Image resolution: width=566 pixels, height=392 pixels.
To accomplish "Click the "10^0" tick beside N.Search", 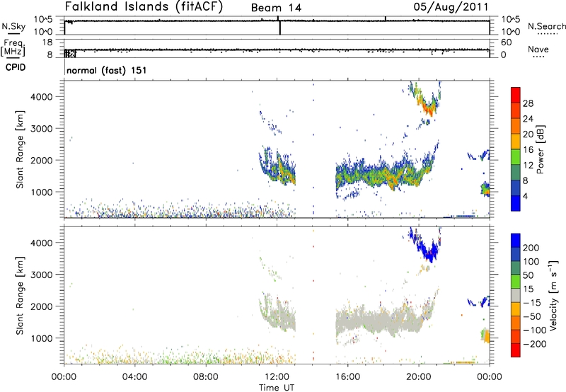I will click(x=510, y=32).
